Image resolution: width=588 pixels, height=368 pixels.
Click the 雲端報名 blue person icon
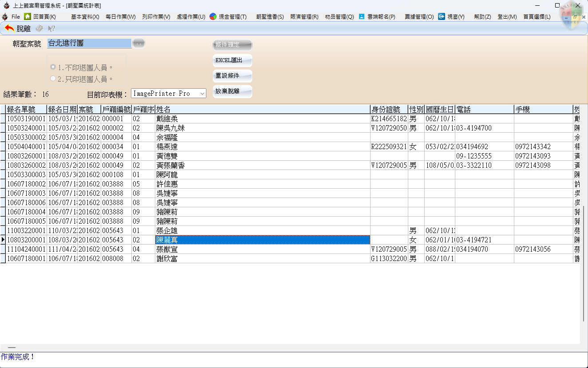pos(362,16)
